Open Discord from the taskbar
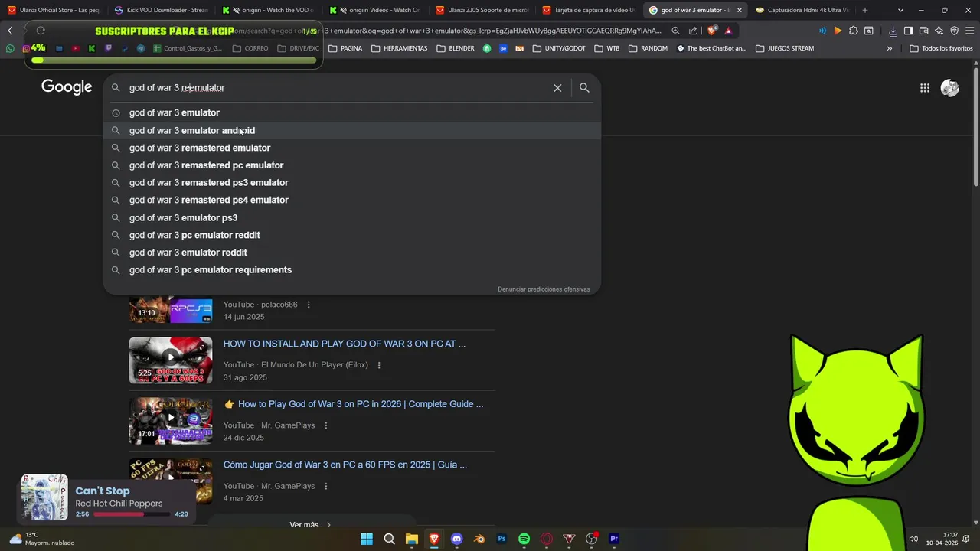The height and width of the screenshot is (551, 980). (x=457, y=539)
